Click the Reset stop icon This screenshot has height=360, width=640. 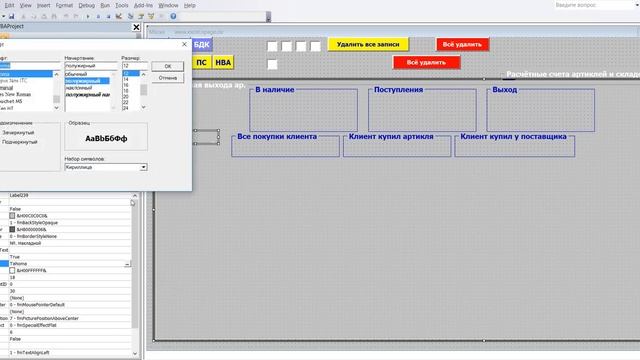coord(109,16)
